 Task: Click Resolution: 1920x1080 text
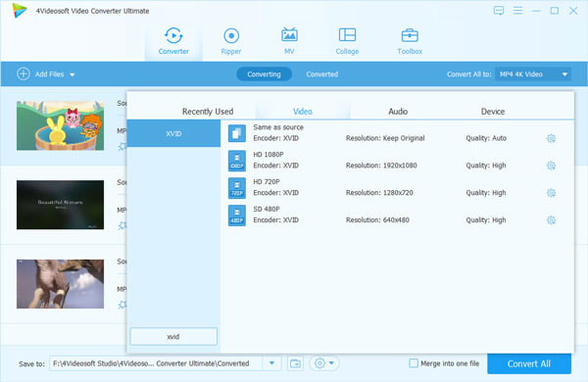click(381, 166)
